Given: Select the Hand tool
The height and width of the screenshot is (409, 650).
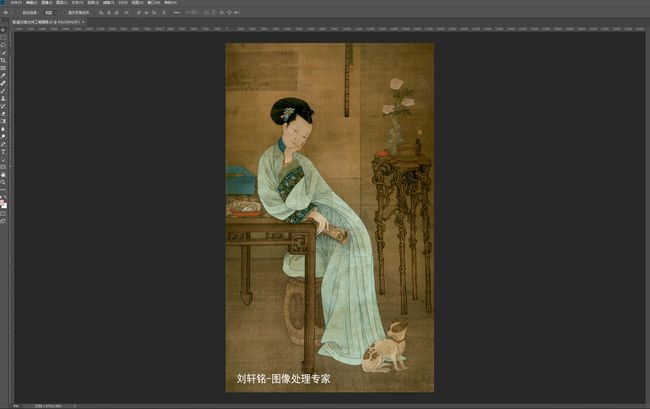Looking at the screenshot, I should (x=3, y=174).
